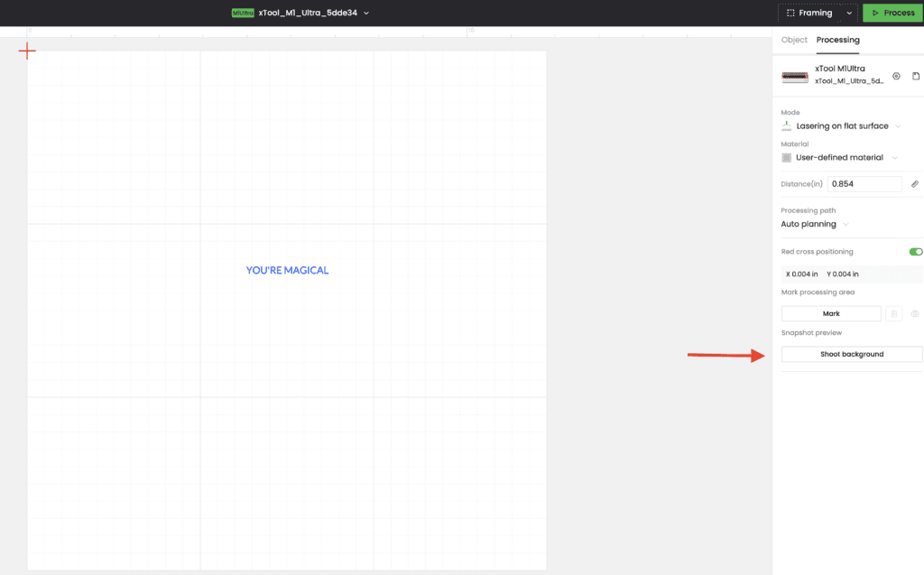The image size is (924, 575).
Task: Toggle marked area visibility eye icon
Action: pyautogui.click(x=915, y=314)
